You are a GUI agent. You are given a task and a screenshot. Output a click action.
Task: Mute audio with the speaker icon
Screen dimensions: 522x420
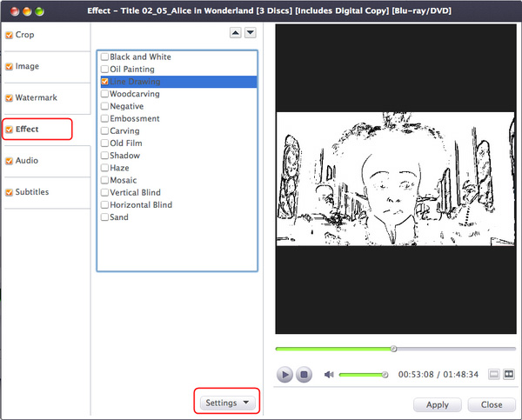coord(329,375)
